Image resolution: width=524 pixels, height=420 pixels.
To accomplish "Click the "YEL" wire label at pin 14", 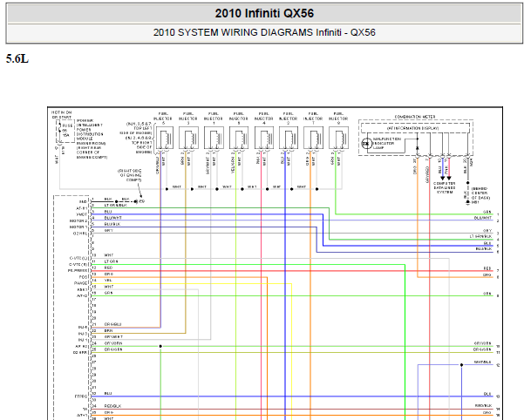I will 108,281.
